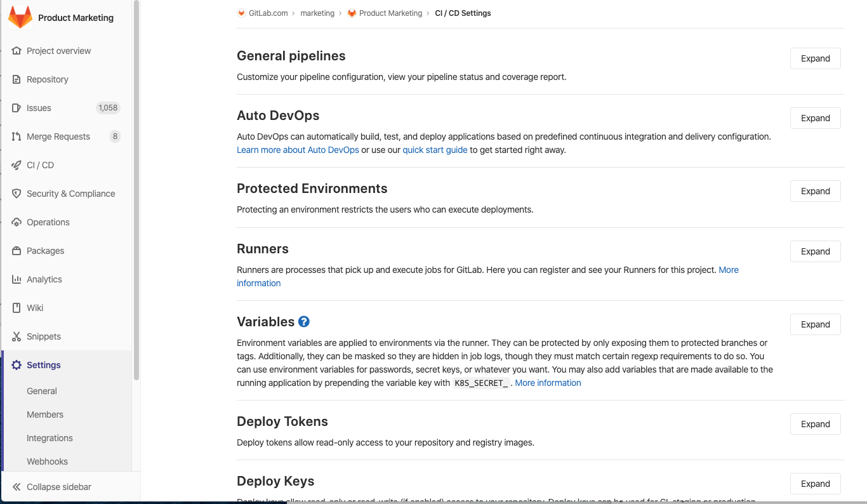This screenshot has height=504, width=867.
Task: Expand the General pipelines section
Action: click(815, 58)
